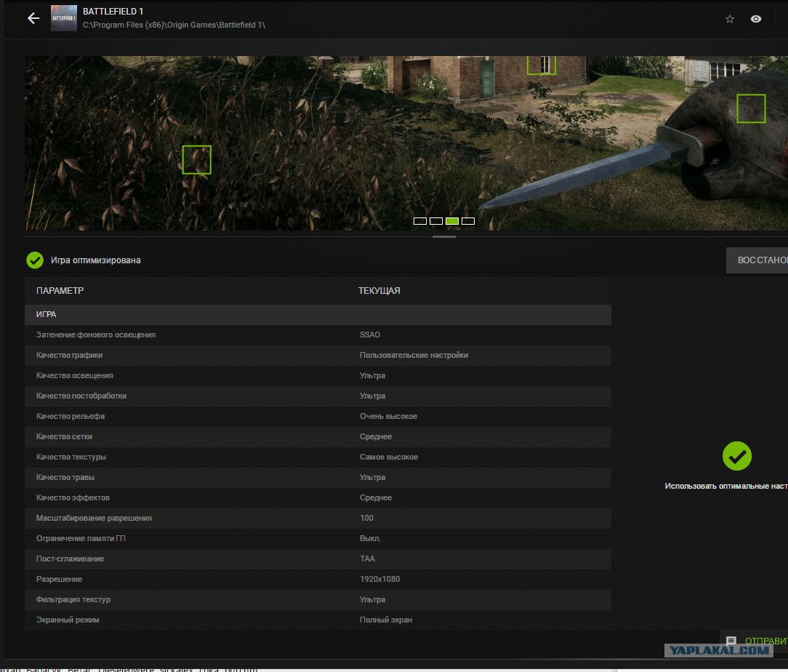Click the TAA value

(367, 559)
